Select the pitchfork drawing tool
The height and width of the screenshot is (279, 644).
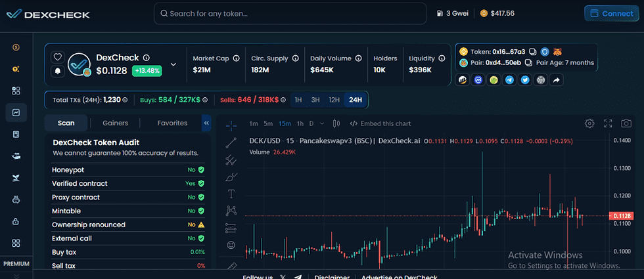coord(231,160)
